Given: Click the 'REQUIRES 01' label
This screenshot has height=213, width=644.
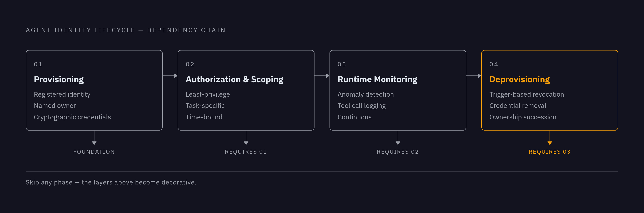Looking at the screenshot, I should (x=246, y=152).
